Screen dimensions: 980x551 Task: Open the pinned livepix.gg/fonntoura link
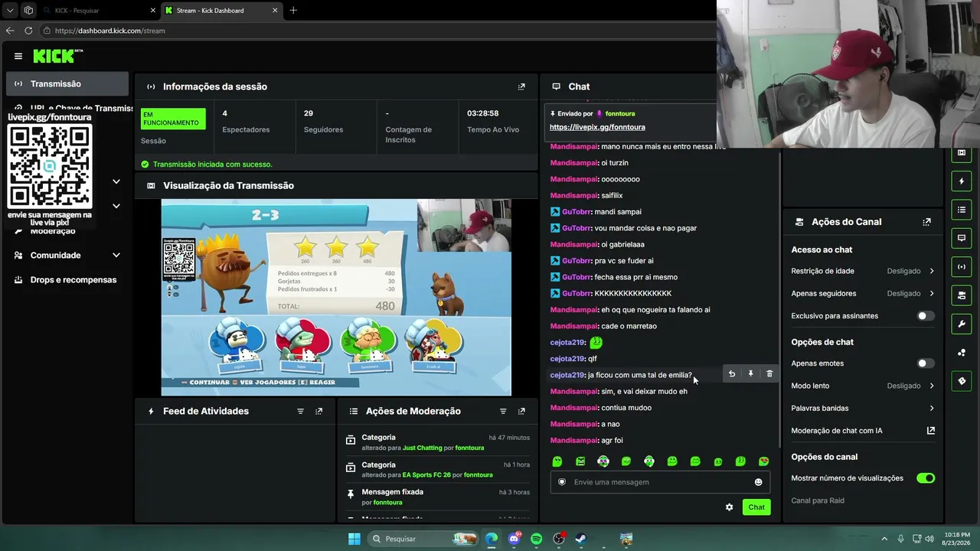click(597, 127)
